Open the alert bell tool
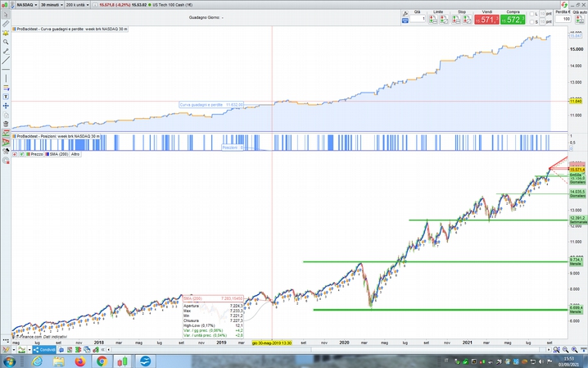 tap(6, 33)
